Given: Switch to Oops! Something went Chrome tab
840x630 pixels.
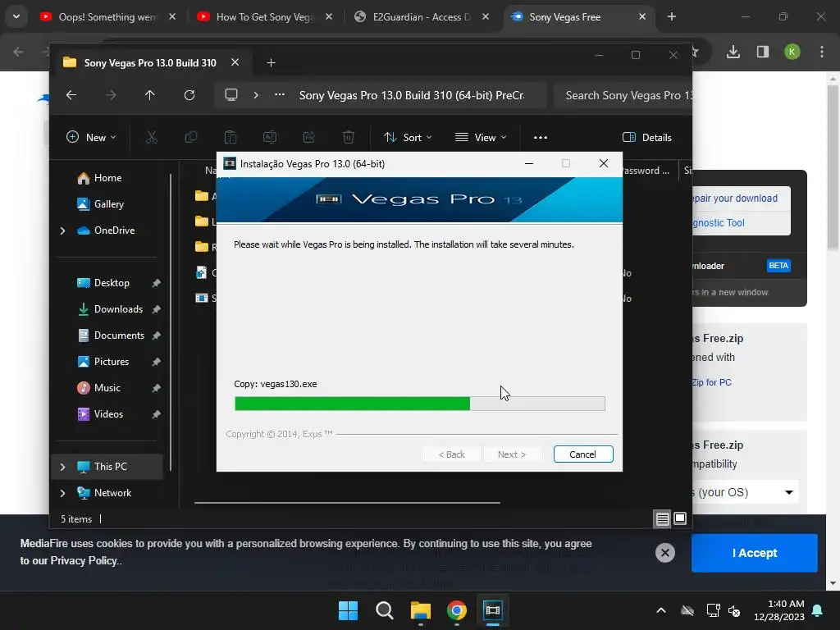Looking at the screenshot, I should tap(108, 17).
